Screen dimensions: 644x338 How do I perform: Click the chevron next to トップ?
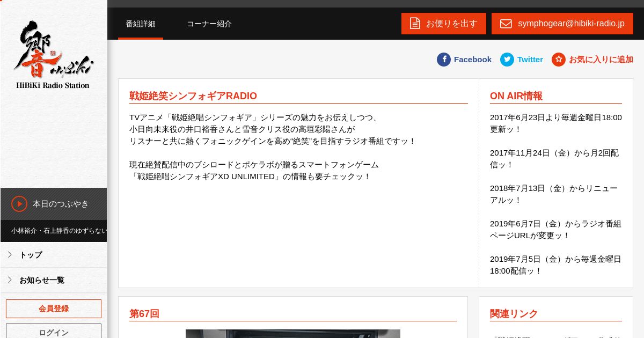click(x=10, y=255)
